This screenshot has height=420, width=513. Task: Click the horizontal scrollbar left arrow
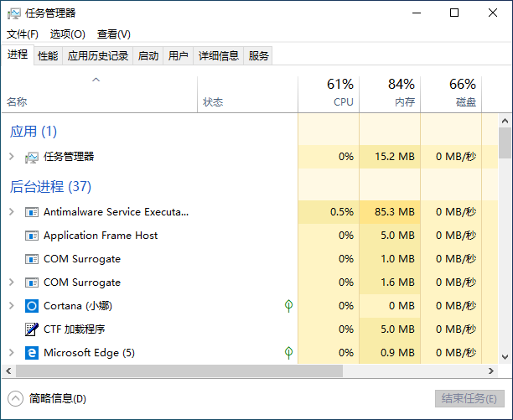pyautogui.click(x=8, y=371)
